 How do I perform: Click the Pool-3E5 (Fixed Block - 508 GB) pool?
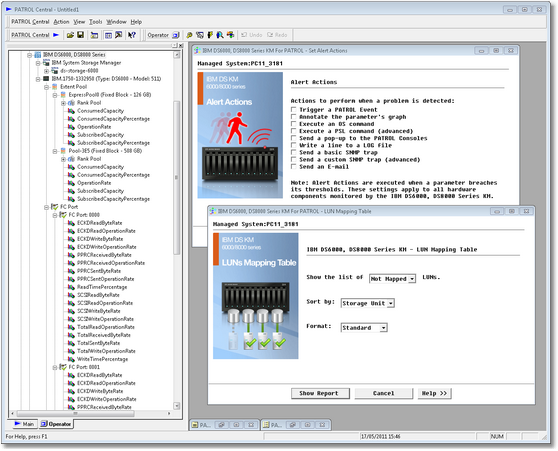105,151
